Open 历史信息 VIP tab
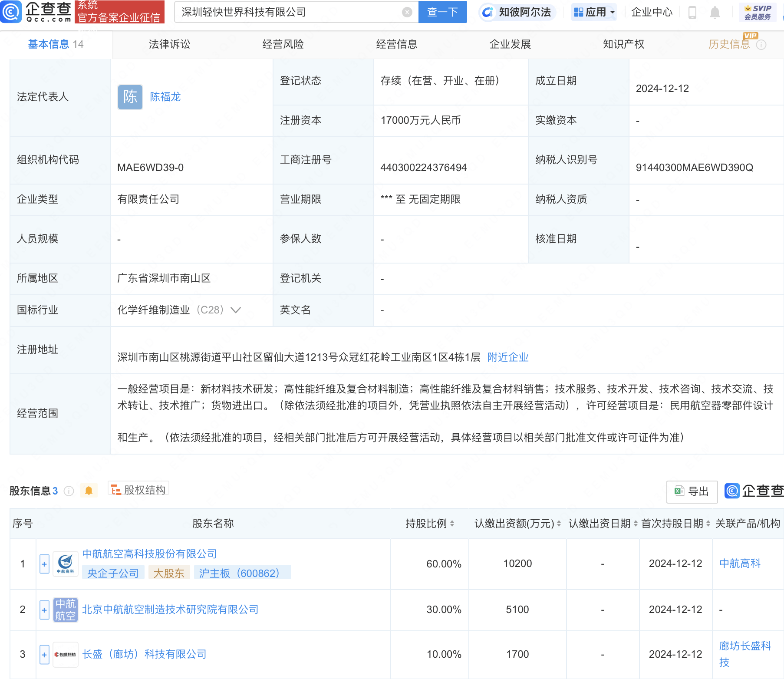This screenshot has width=784, height=679. 729,44
